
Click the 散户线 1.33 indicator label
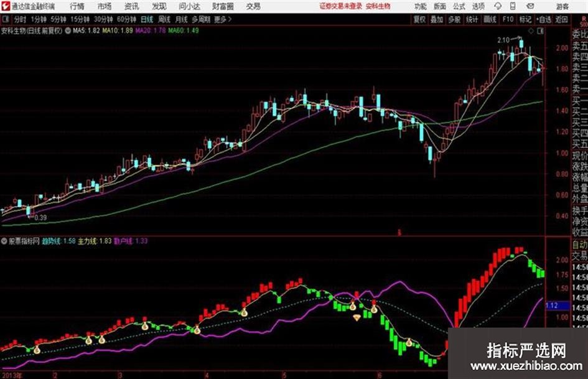(131, 241)
